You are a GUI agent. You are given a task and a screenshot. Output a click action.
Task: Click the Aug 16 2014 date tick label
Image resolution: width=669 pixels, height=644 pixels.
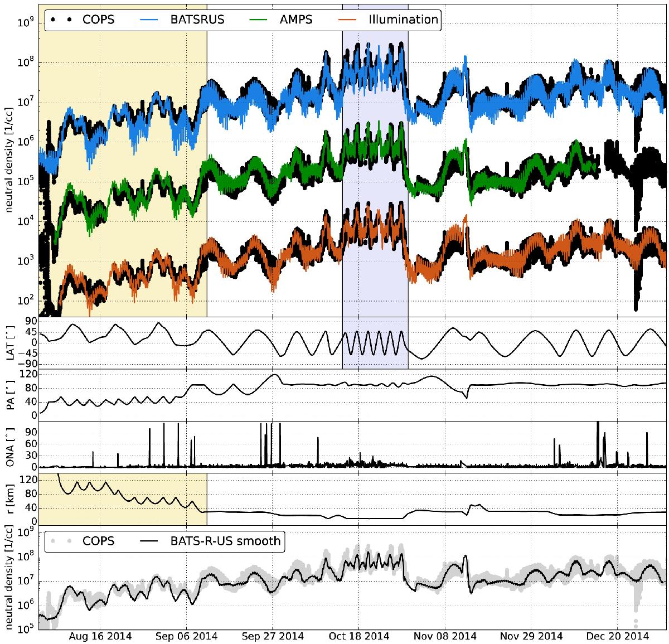(x=100, y=636)
